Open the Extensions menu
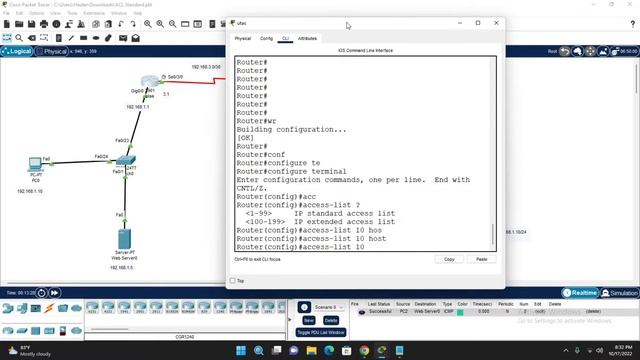640x360 pixels. click(94, 13)
